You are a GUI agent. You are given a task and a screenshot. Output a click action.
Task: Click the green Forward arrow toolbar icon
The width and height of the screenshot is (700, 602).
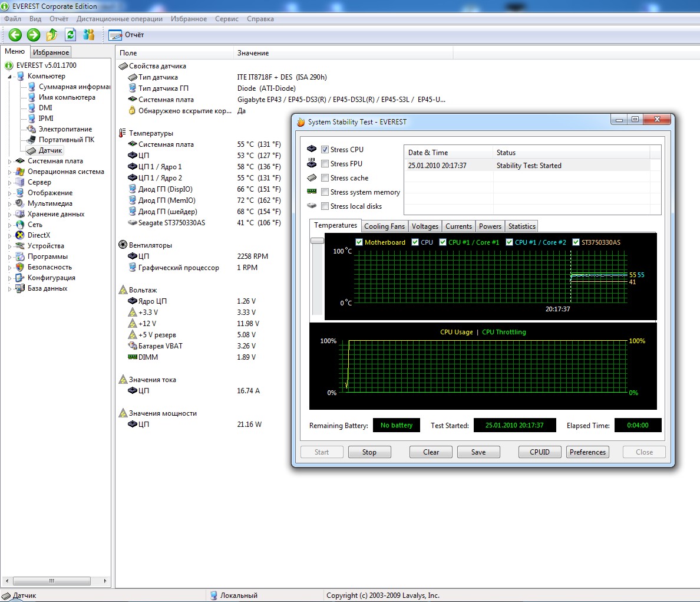34,35
